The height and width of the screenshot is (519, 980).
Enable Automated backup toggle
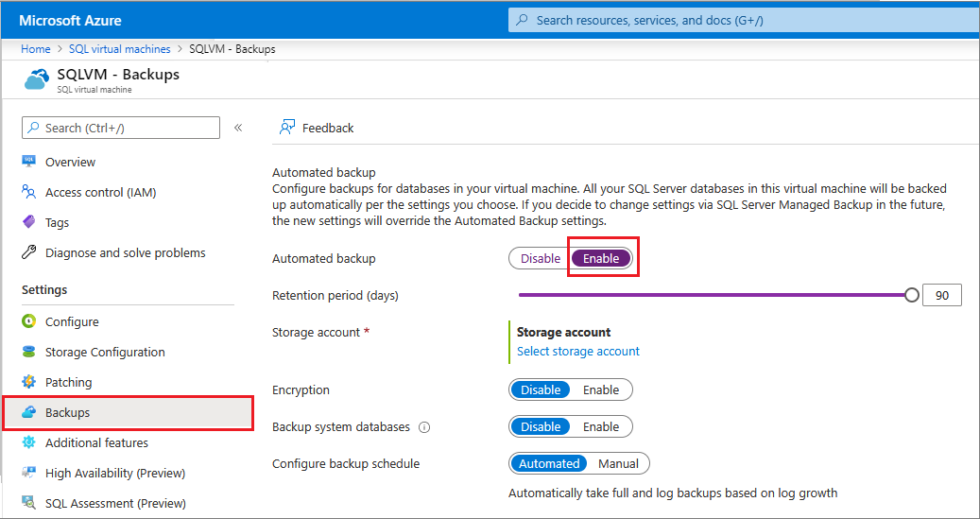point(601,258)
